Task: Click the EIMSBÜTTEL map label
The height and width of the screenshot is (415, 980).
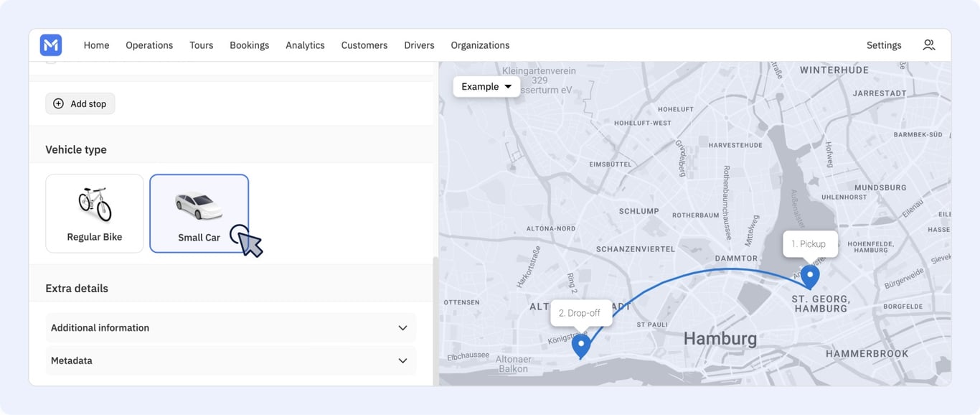Action: click(x=611, y=164)
